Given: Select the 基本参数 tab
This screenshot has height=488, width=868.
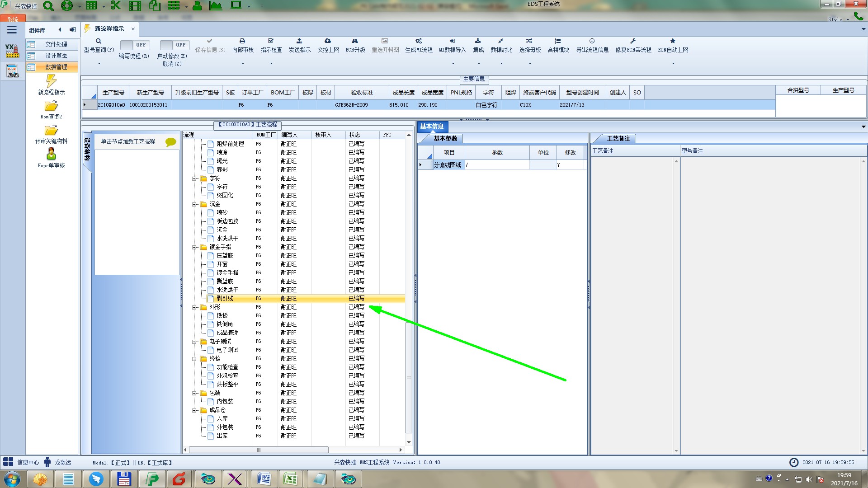Looking at the screenshot, I should [x=445, y=139].
